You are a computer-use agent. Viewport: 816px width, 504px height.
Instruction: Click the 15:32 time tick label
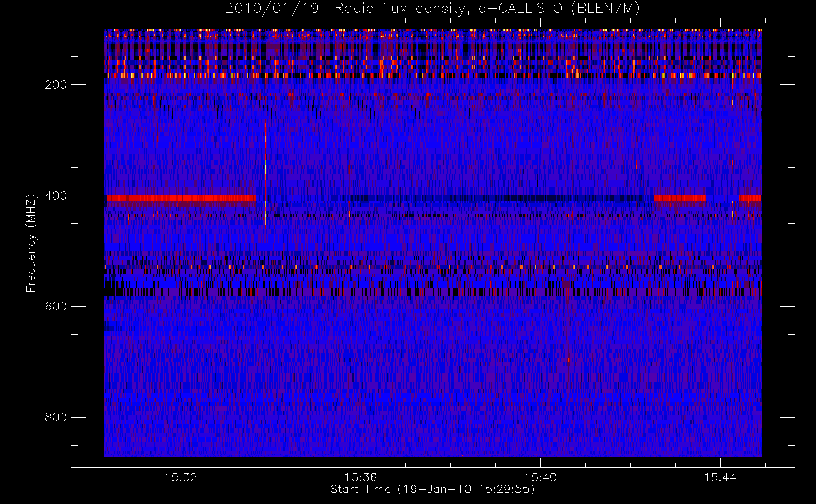coord(181,477)
